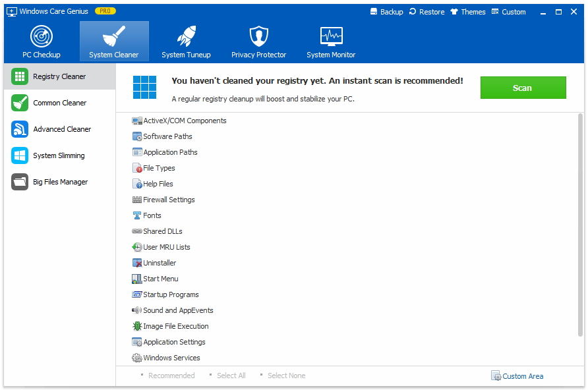
Task: Click the User MRU Lists icon
Action: [x=137, y=247]
